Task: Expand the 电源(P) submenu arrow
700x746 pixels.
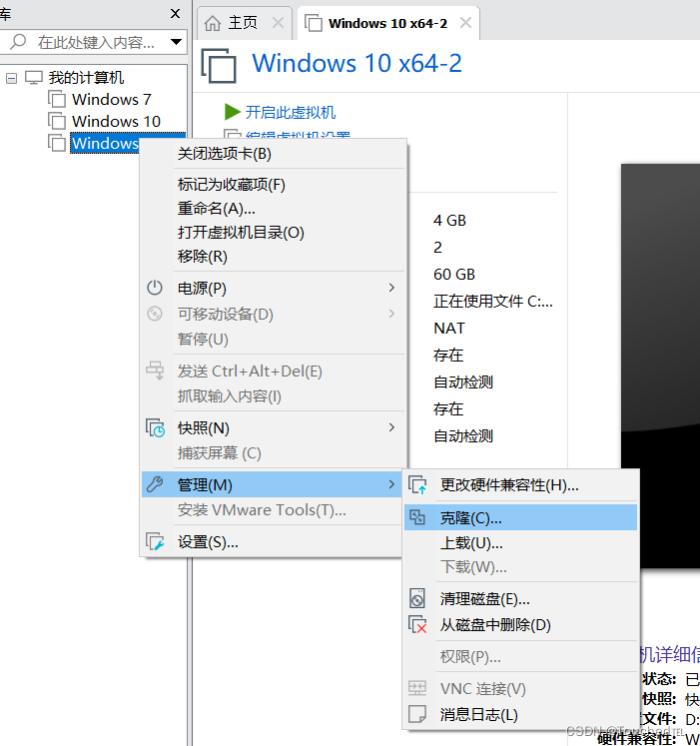Action: pos(391,288)
